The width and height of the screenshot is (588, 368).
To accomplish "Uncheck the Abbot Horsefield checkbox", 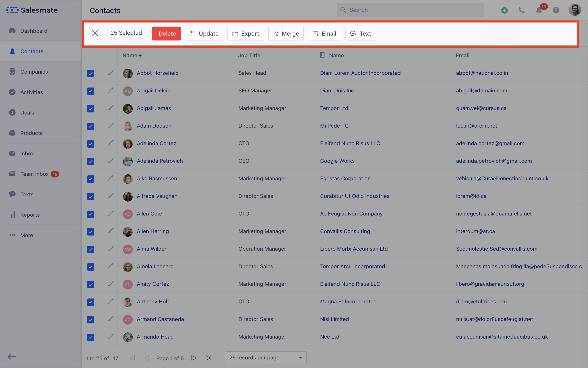I will 91,74.
